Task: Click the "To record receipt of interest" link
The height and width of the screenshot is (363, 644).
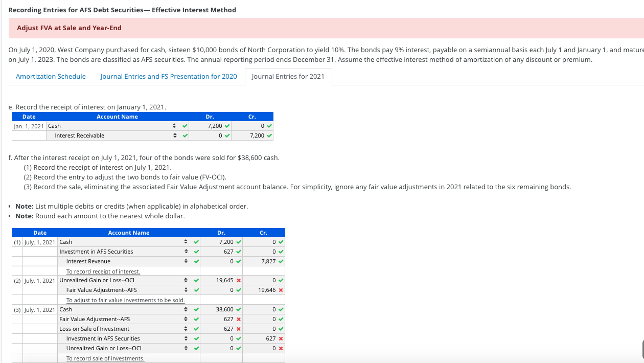Action: point(102,271)
